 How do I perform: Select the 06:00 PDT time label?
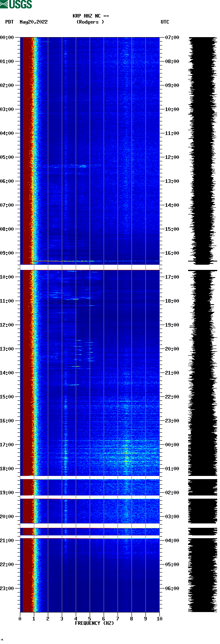pyautogui.click(x=7, y=181)
